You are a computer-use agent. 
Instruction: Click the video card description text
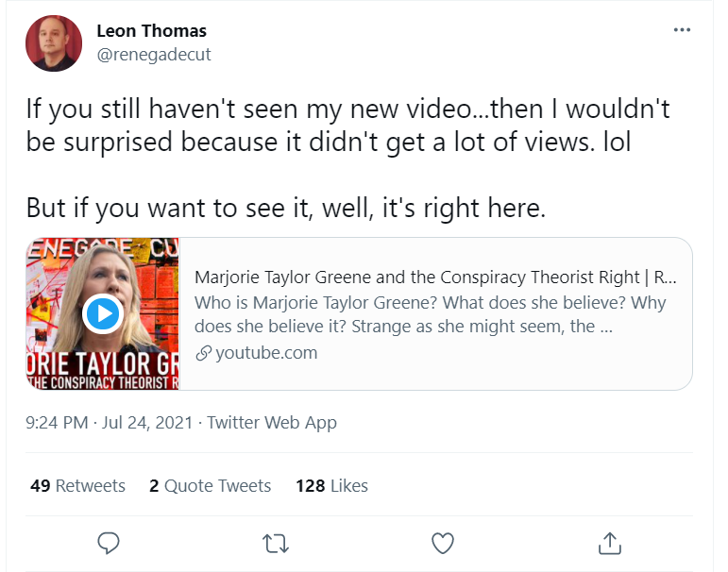click(430, 314)
